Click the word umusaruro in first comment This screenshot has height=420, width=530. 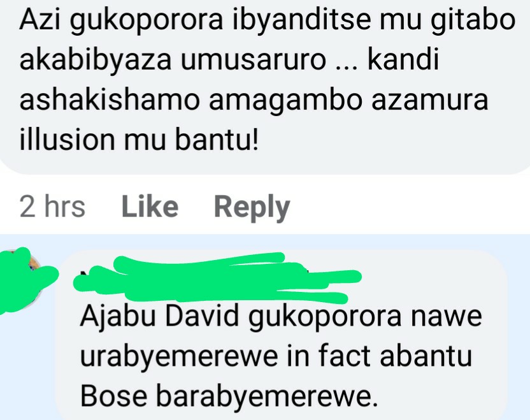click(x=253, y=61)
